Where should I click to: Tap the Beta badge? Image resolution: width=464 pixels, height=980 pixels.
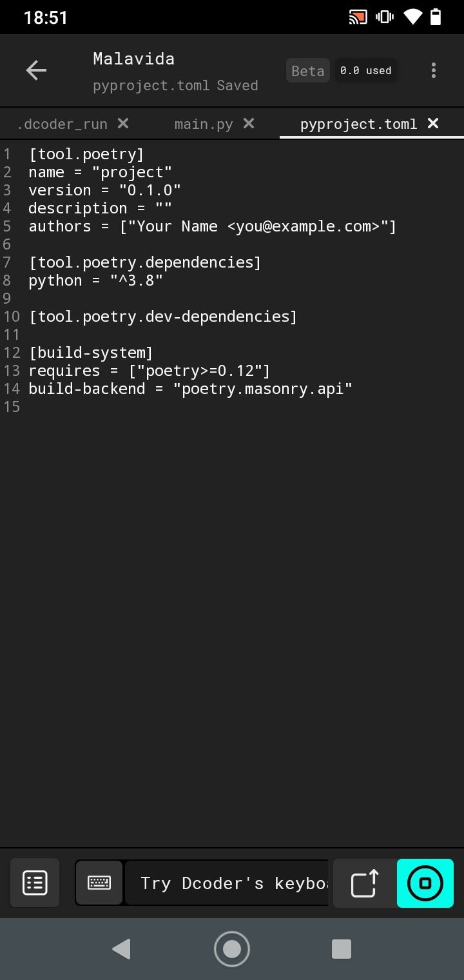[x=308, y=71]
